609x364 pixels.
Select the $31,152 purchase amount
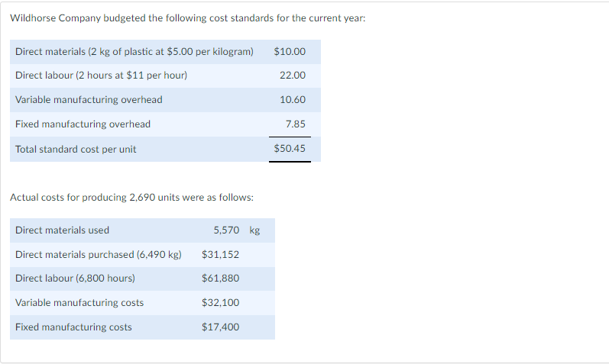220,255
